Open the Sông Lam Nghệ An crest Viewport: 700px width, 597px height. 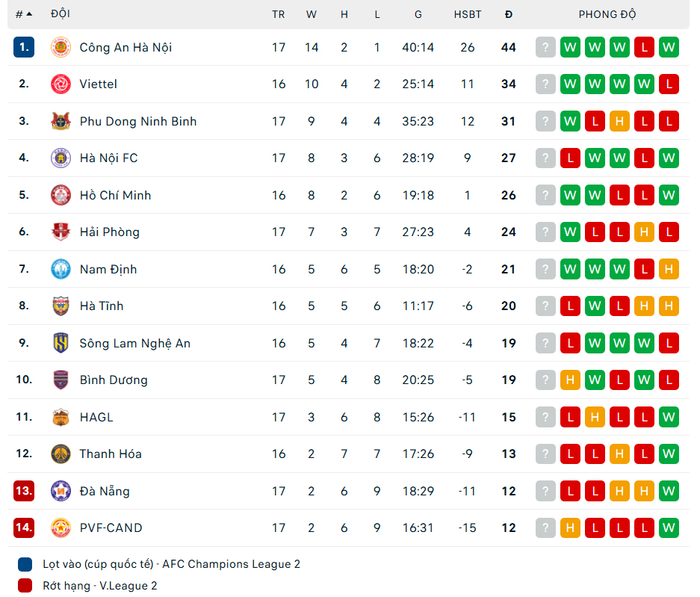pyautogui.click(x=61, y=343)
